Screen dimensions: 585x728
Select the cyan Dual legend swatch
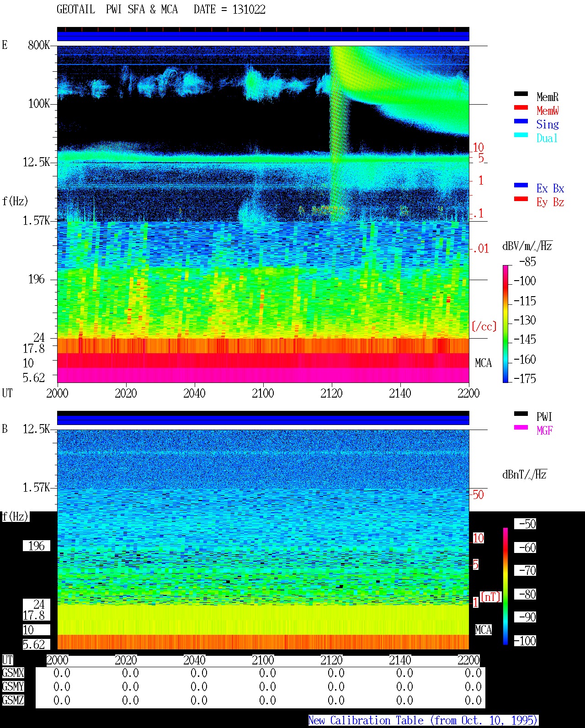[521, 135]
